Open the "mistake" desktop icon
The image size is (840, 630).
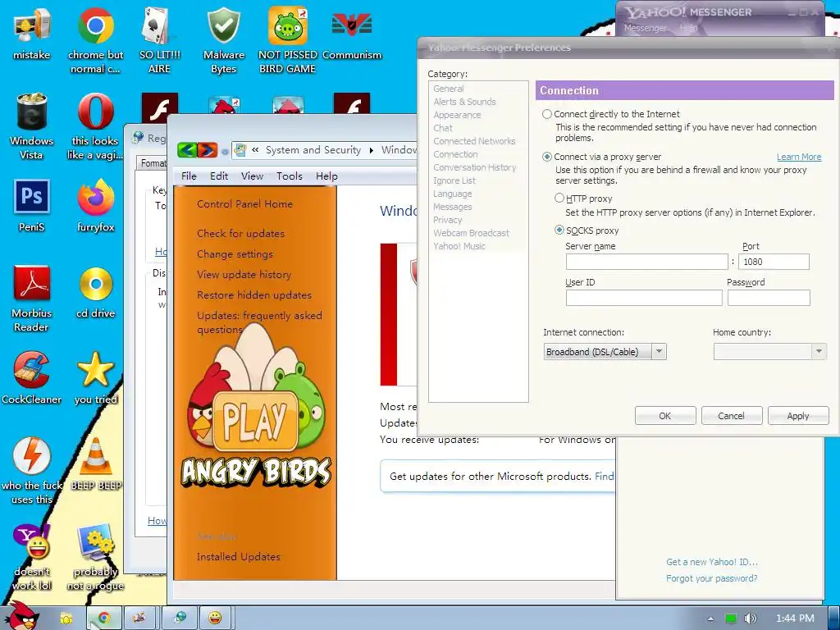tap(32, 33)
